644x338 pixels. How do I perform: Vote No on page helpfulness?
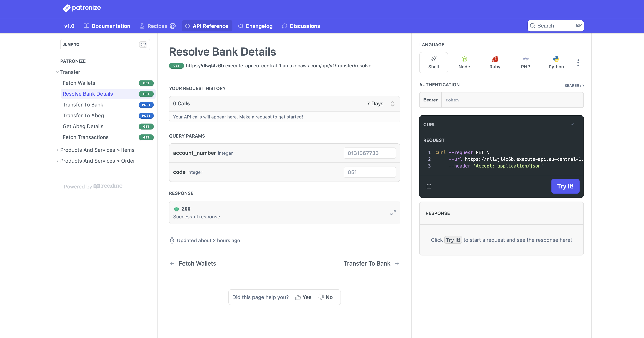(x=325, y=297)
